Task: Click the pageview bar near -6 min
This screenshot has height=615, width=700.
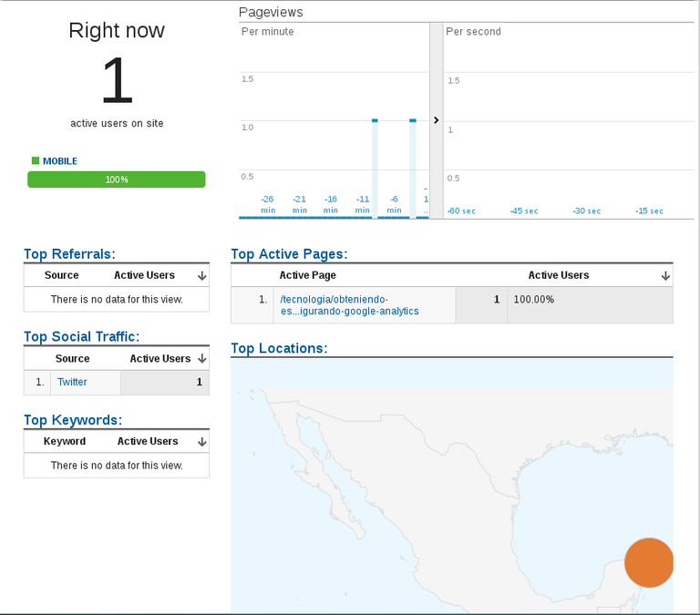Action: [x=413, y=169]
